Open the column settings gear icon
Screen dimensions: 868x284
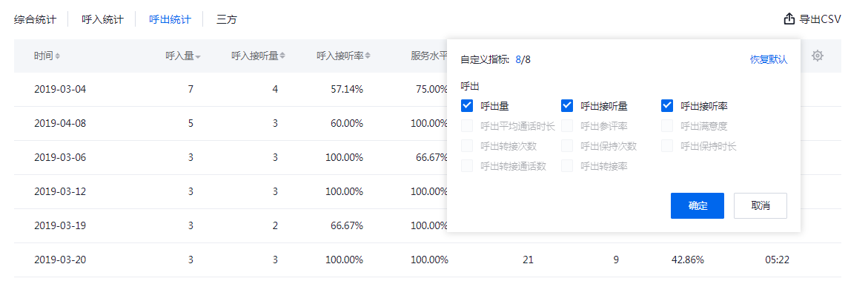(818, 56)
